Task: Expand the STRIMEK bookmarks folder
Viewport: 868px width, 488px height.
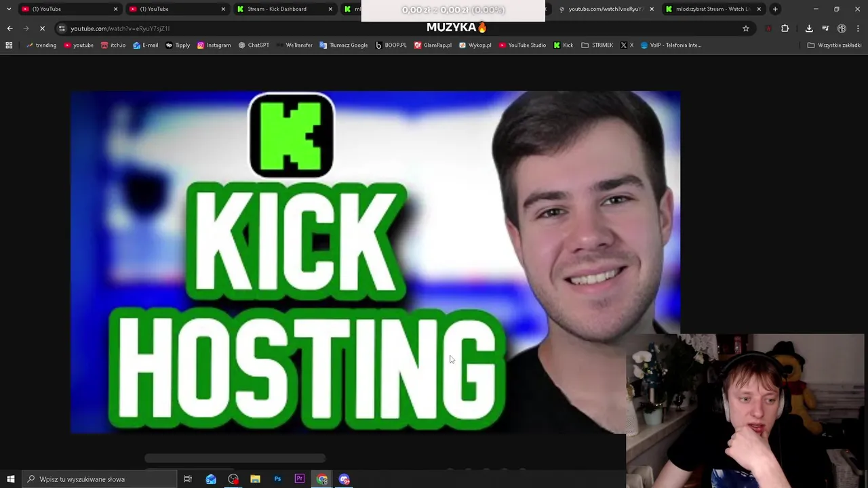Action: 597,45
